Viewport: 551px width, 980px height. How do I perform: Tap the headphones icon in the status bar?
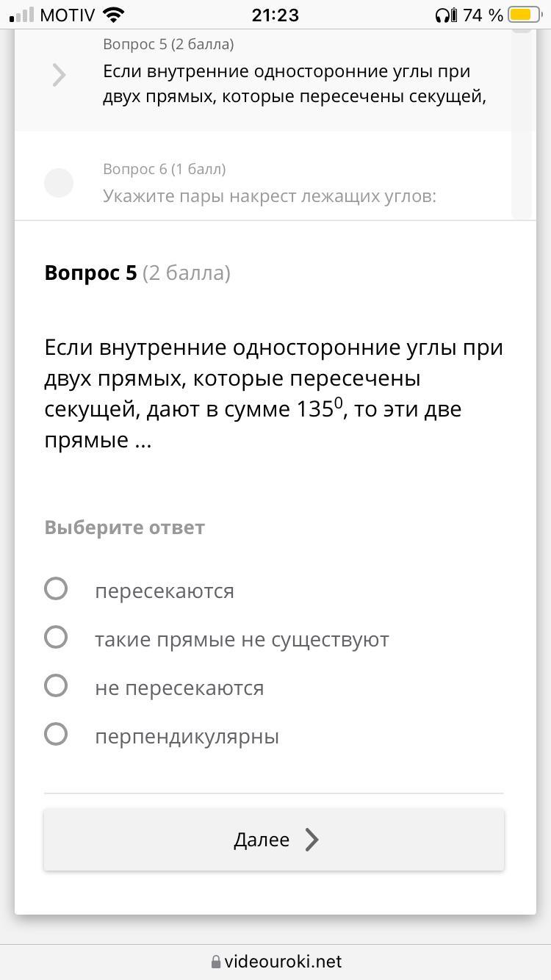(444, 15)
